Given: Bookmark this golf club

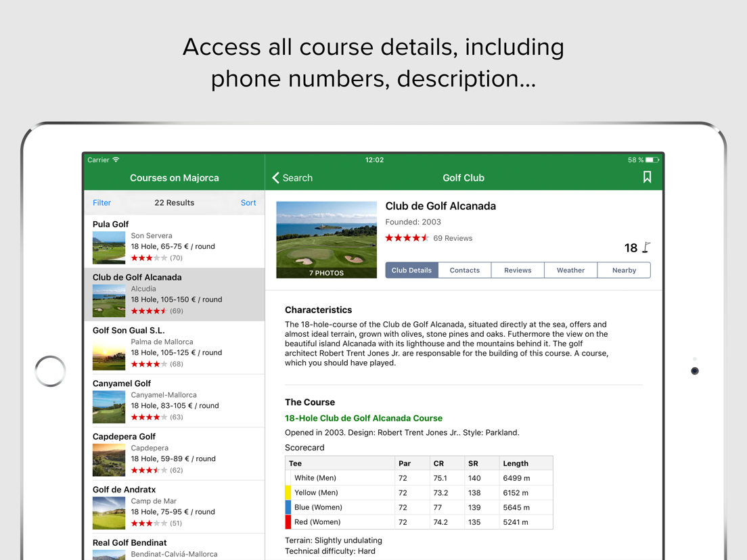Looking at the screenshot, I should coord(646,177).
